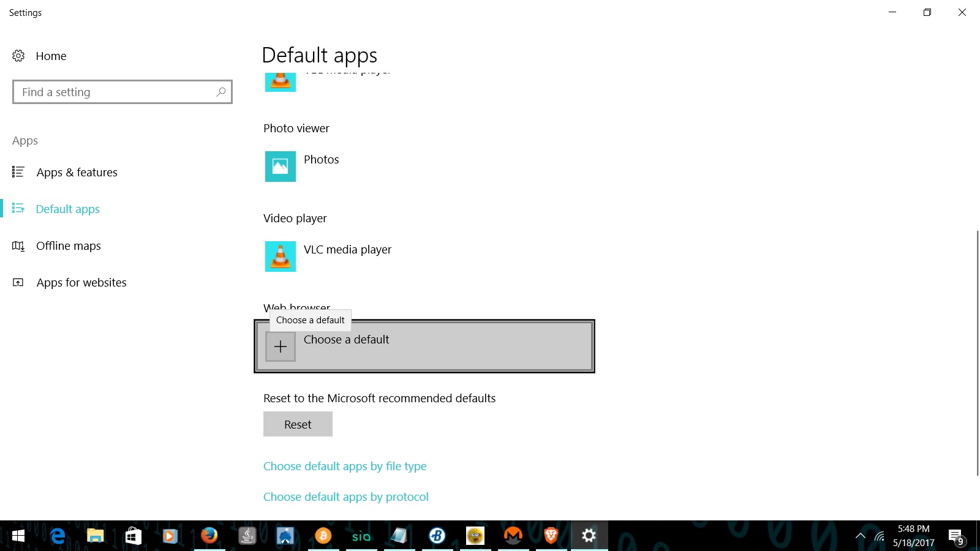The height and width of the screenshot is (551, 980).
Task: Minimize the Settings window
Action: click(892, 12)
